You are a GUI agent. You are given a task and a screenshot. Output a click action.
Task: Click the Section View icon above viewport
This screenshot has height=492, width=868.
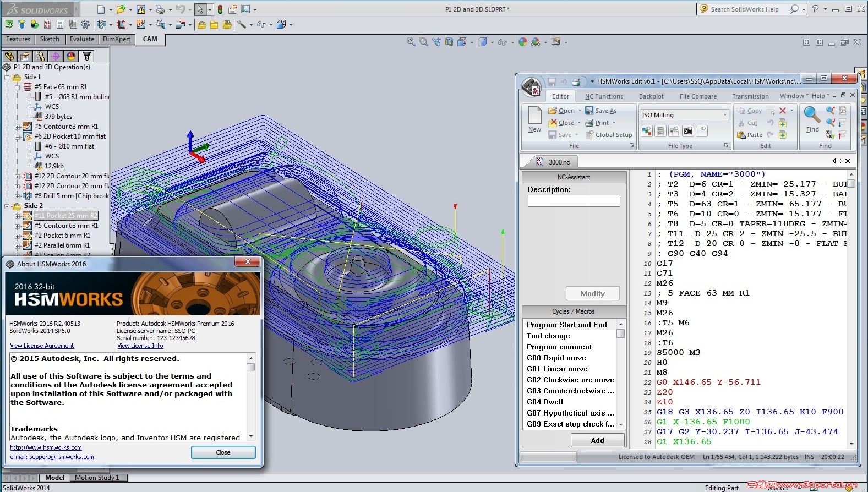(x=449, y=42)
